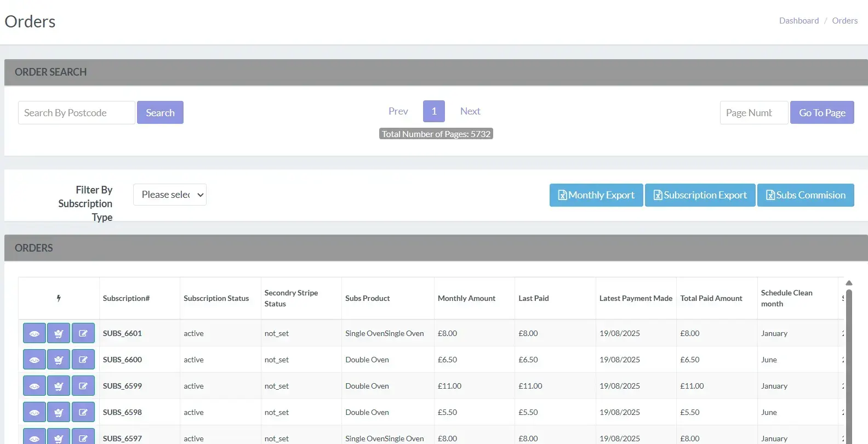Screen dimensions: 868x444
Task: Click the lightning bolt actions column header
Action: click(x=59, y=298)
